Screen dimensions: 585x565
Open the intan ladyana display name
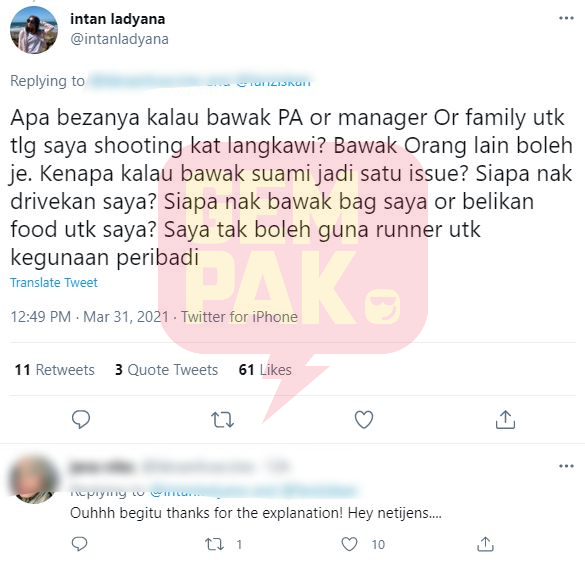tap(118, 19)
